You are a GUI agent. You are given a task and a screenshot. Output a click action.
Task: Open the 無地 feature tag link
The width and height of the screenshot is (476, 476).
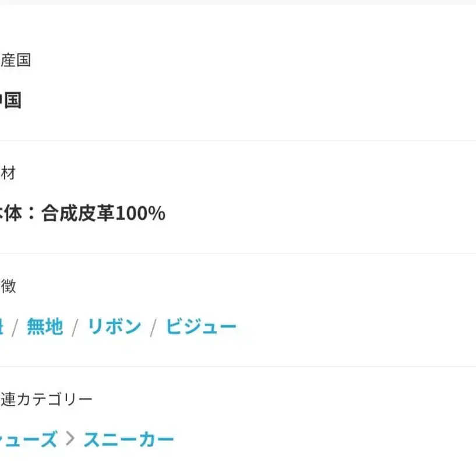[45, 326]
